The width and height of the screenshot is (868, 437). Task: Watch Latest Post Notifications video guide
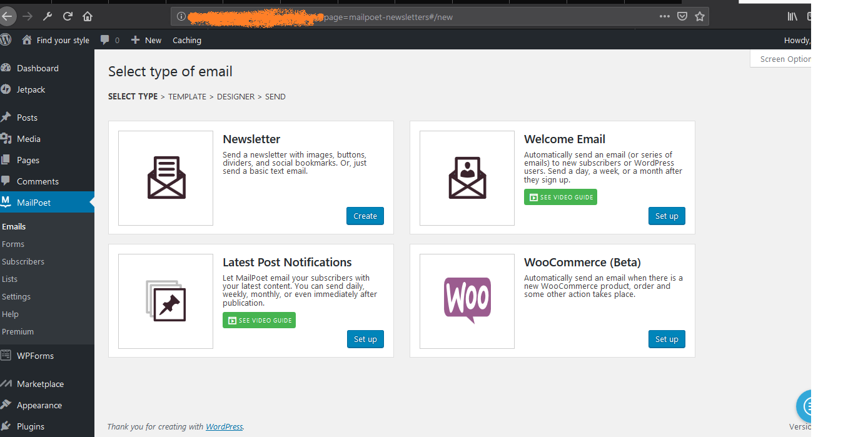[x=259, y=320]
